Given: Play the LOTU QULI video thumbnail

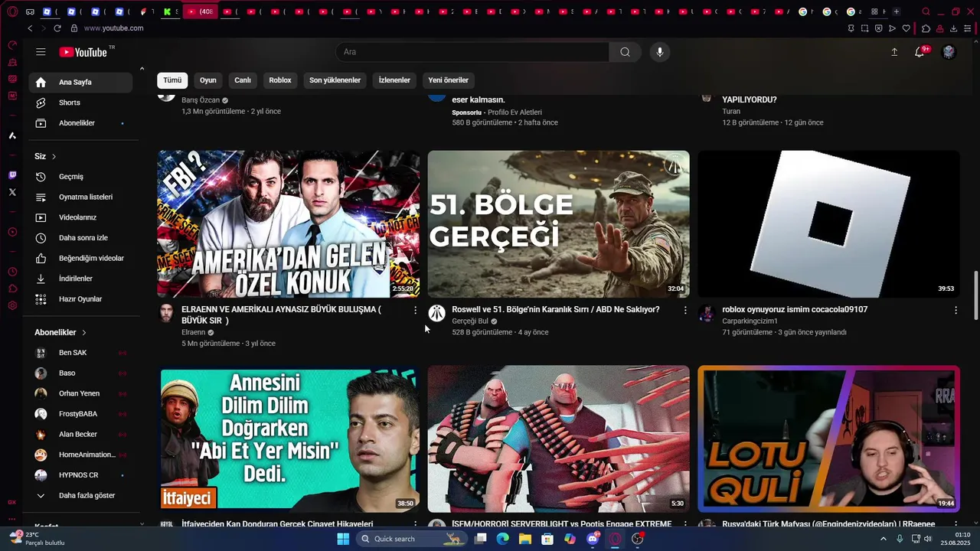Looking at the screenshot, I should point(828,439).
